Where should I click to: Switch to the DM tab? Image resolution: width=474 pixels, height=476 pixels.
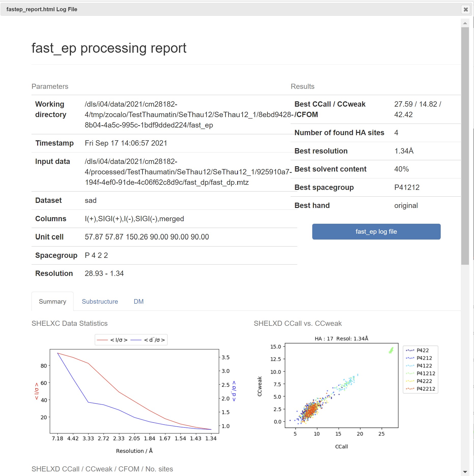pyautogui.click(x=139, y=301)
